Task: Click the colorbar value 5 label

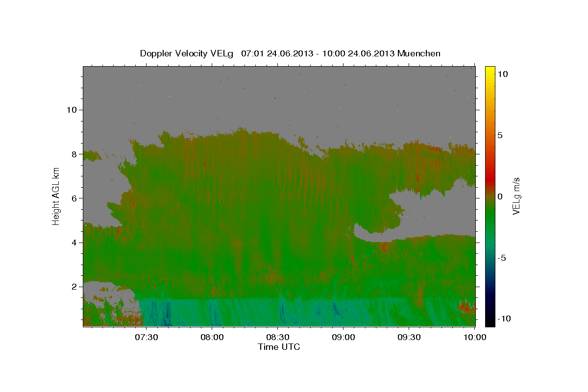Action: 500,135
